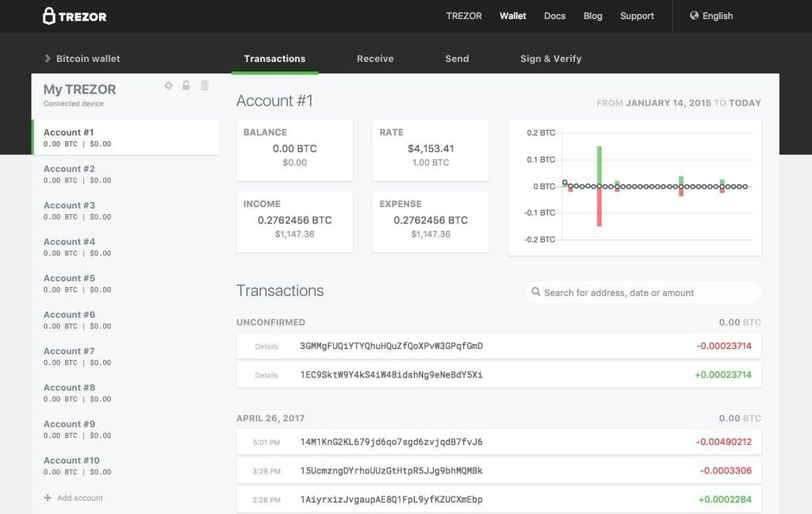
Task: Click the +0.0002284 amount
Action: pos(725,500)
